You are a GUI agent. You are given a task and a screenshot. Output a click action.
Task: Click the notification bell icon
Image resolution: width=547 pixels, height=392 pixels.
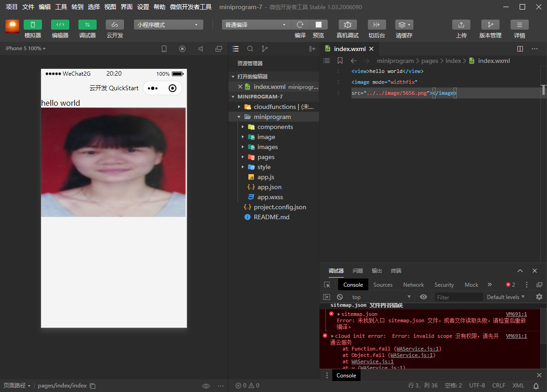[x=537, y=386]
